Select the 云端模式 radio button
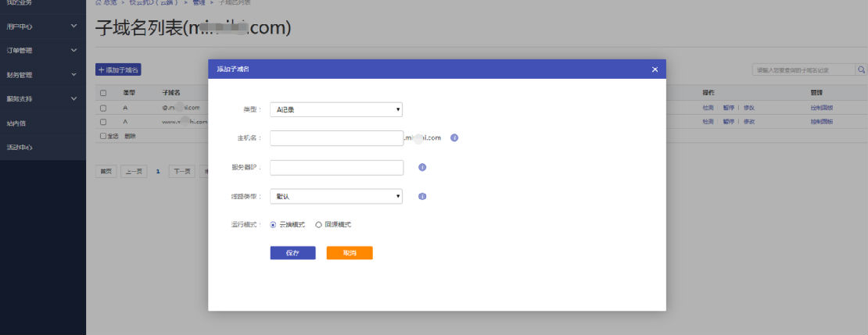This screenshot has width=868, height=335. pos(273,224)
